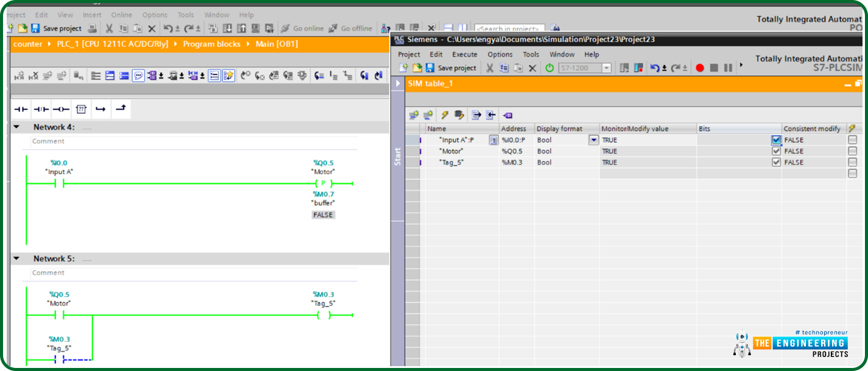Open the Online menu in TIA Portal
868x371 pixels.
pyautogui.click(x=121, y=15)
